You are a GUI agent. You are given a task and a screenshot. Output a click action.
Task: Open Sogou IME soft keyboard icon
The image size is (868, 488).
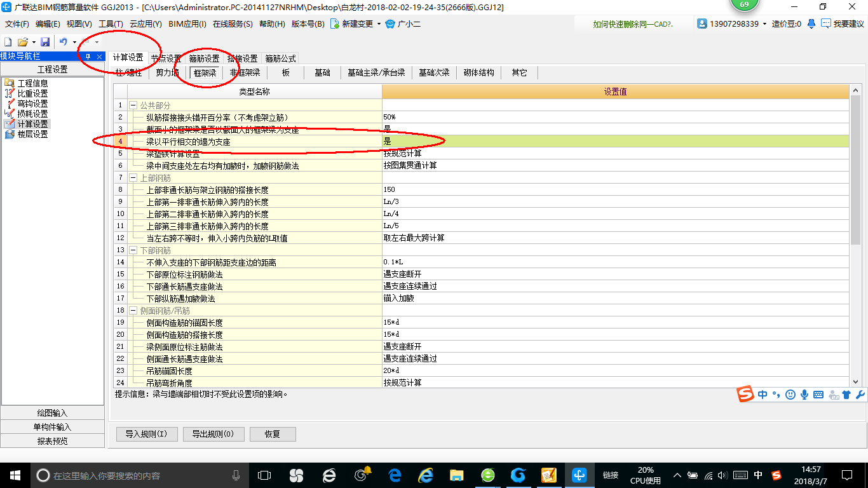(x=818, y=395)
